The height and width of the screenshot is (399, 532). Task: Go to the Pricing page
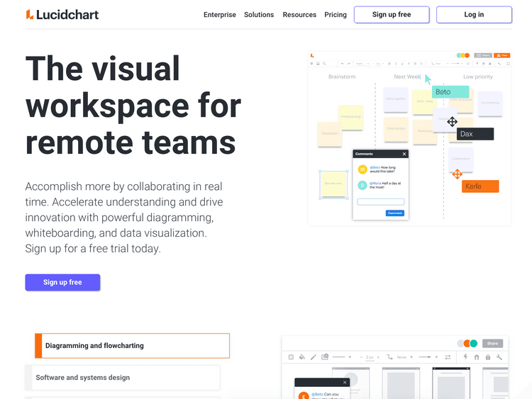(336, 15)
